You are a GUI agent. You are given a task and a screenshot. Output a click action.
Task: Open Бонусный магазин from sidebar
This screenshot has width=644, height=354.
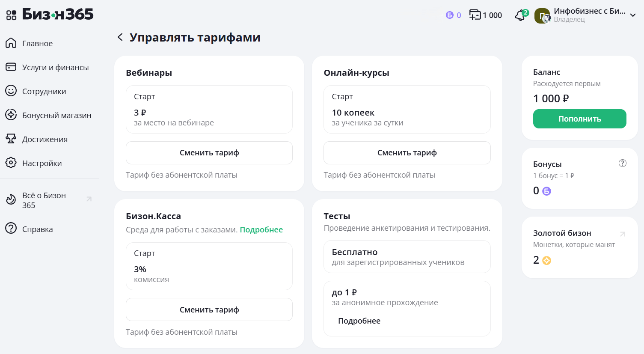[x=56, y=115]
